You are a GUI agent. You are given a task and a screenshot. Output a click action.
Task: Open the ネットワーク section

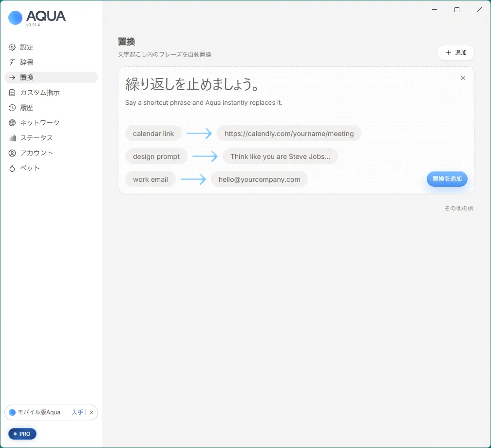tap(51, 123)
